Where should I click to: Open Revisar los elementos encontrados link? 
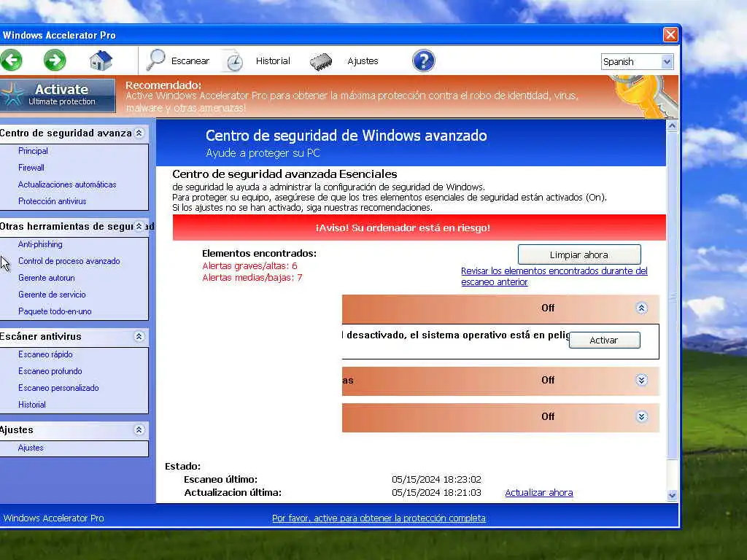point(554,276)
